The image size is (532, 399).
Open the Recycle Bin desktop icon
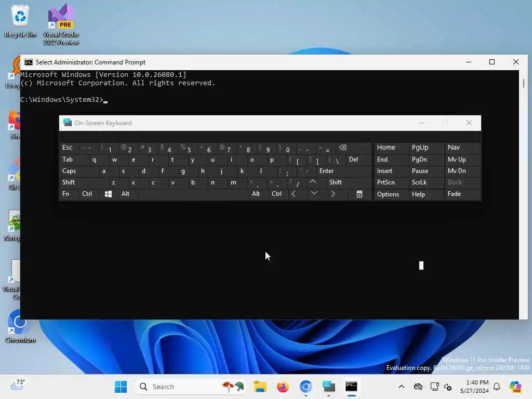point(20,21)
